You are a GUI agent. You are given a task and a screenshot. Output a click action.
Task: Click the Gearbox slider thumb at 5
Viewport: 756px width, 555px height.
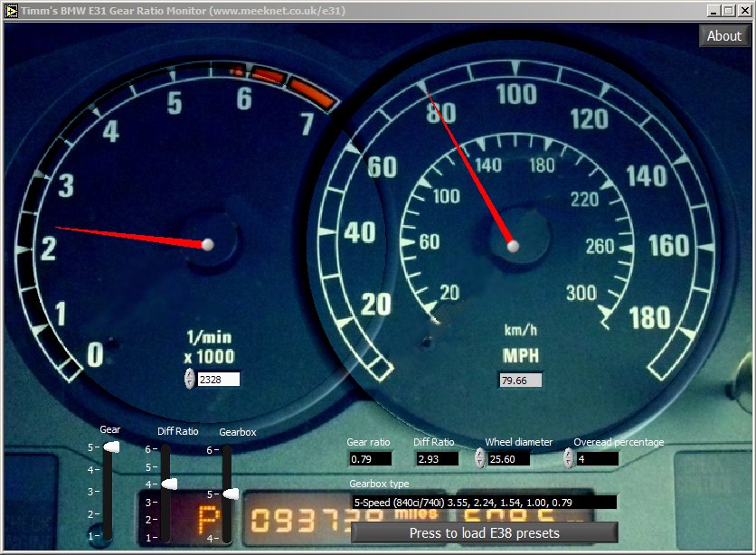(230, 494)
